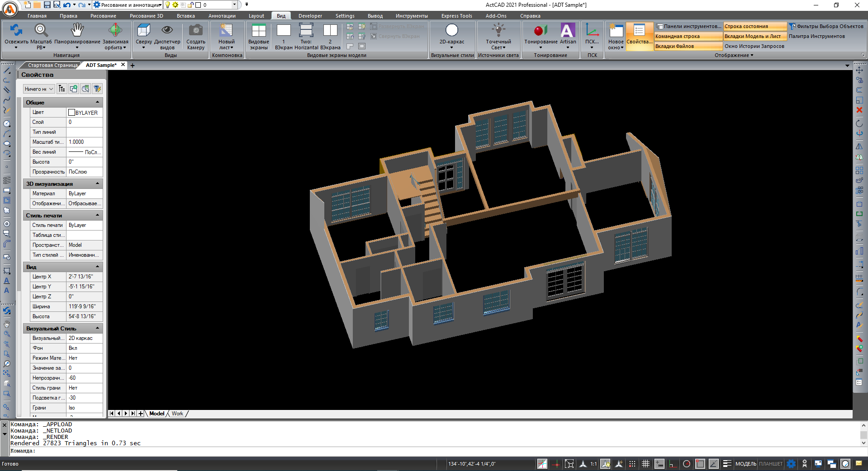Click the МОДЕЛЬ button in status bar
Viewport: 868px width, 471px height.
pyautogui.click(x=745, y=464)
